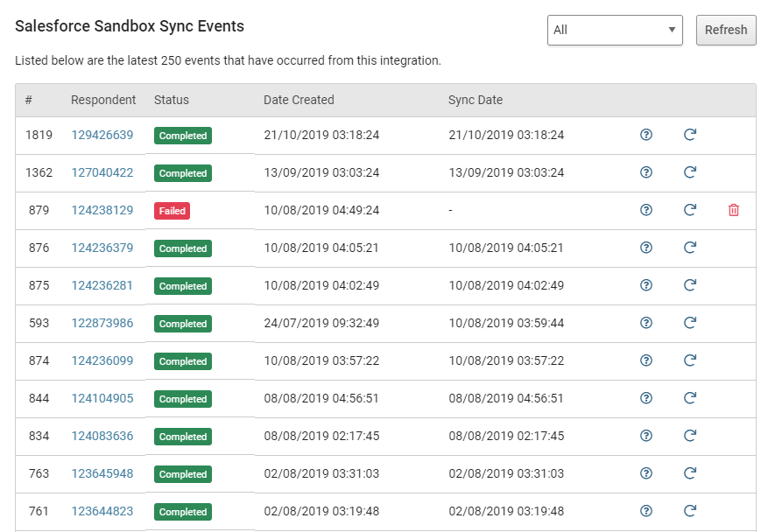The width and height of the screenshot is (775, 532).
Task: Click date created 24/07/2019 09:32:49
Action: (321, 323)
